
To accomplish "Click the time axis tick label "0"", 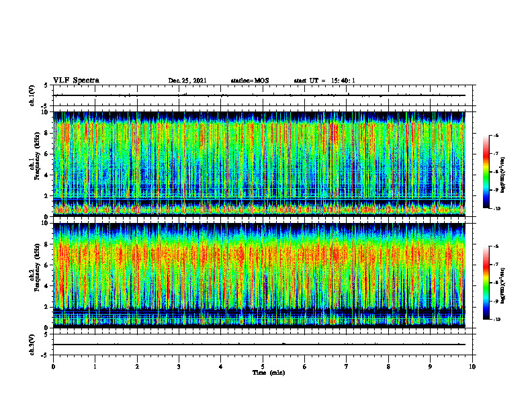I will [53, 367].
